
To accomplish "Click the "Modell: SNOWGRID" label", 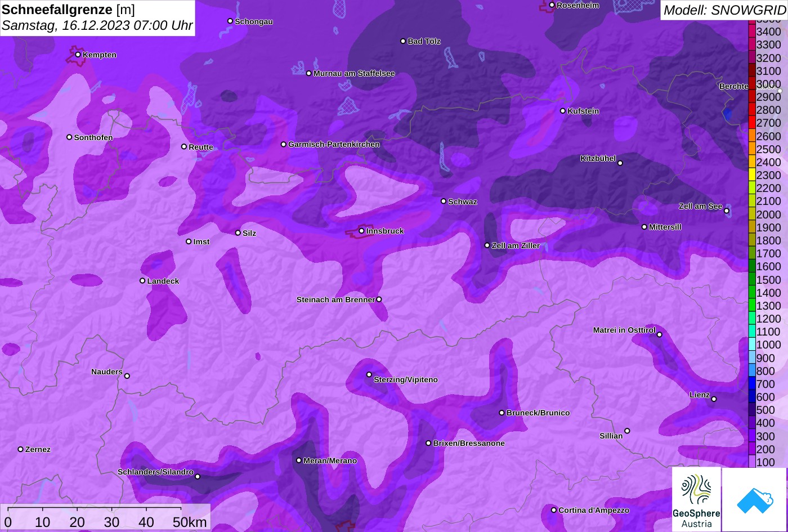I will [x=724, y=10].
